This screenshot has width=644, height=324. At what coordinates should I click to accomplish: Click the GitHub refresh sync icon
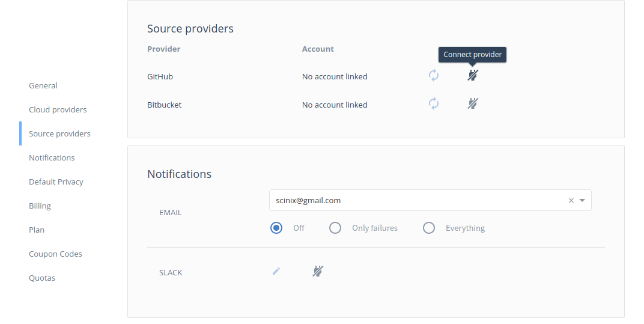click(x=433, y=76)
